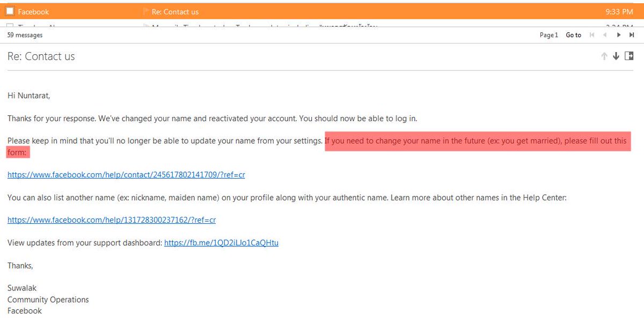
Task: Click the sentence starting Thanks for your response
Action: coord(212,118)
